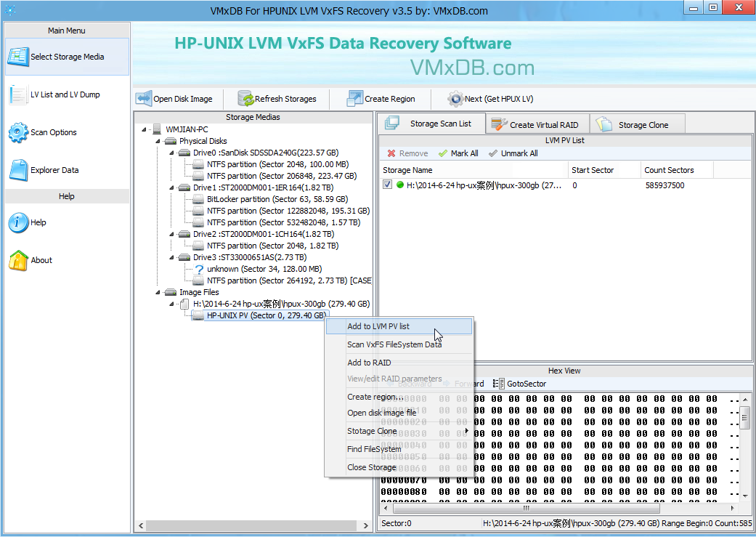Click storage tree scroll right arrow

point(365,525)
